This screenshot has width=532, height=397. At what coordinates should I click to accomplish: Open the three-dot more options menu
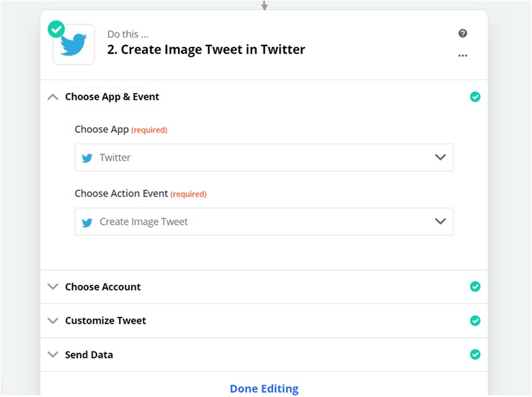463,56
